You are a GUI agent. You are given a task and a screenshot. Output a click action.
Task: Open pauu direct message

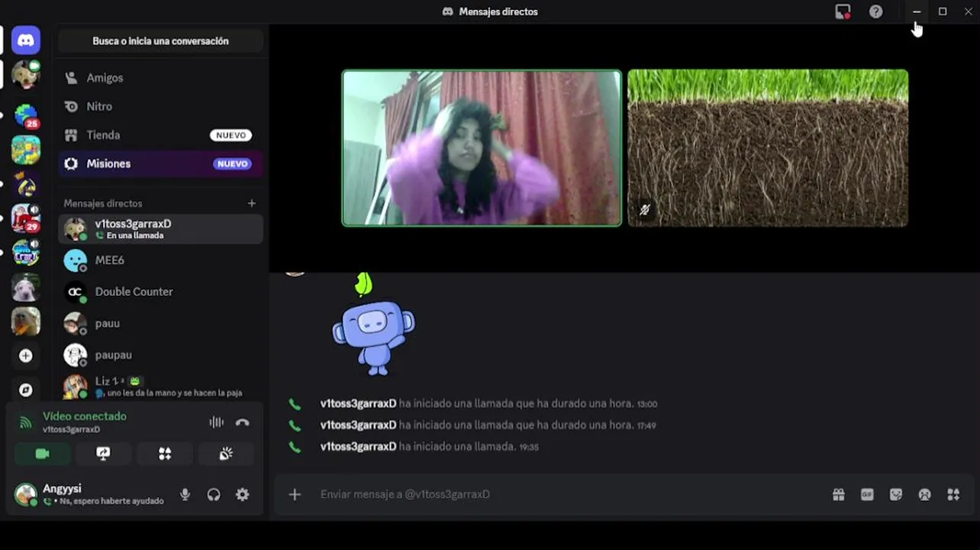[x=160, y=323]
